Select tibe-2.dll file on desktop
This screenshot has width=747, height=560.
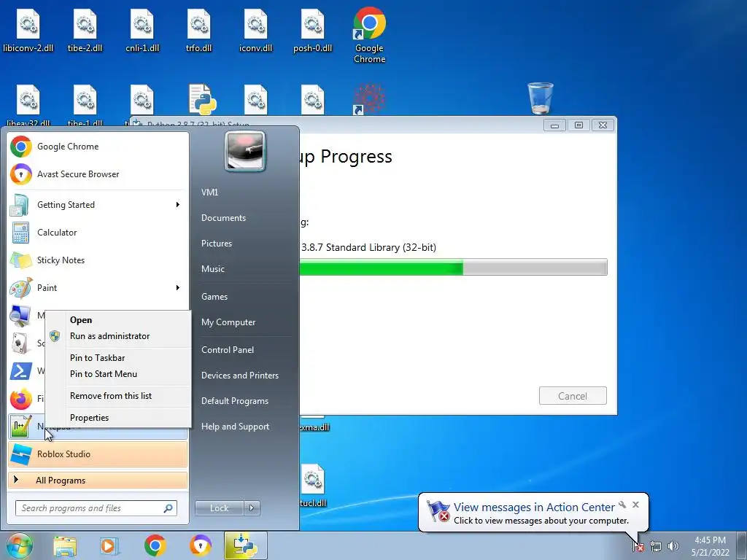[x=85, y=31]
